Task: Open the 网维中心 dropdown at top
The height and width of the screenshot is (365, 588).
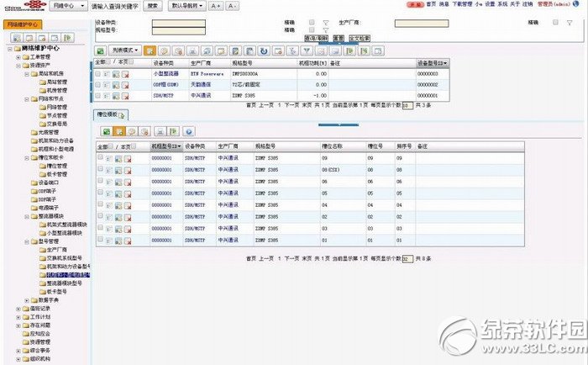Action: tap(69, 6)
